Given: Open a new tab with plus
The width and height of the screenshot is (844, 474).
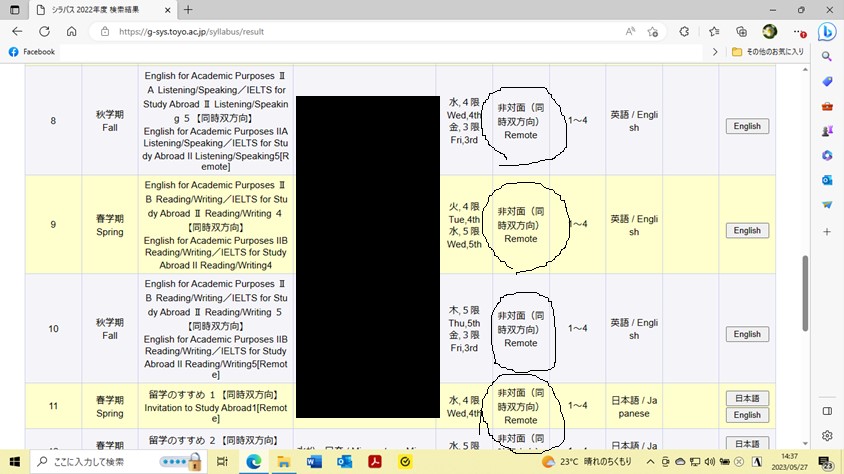Looking at the screenshot, I should pyautogui.click(x=188, y=10).
